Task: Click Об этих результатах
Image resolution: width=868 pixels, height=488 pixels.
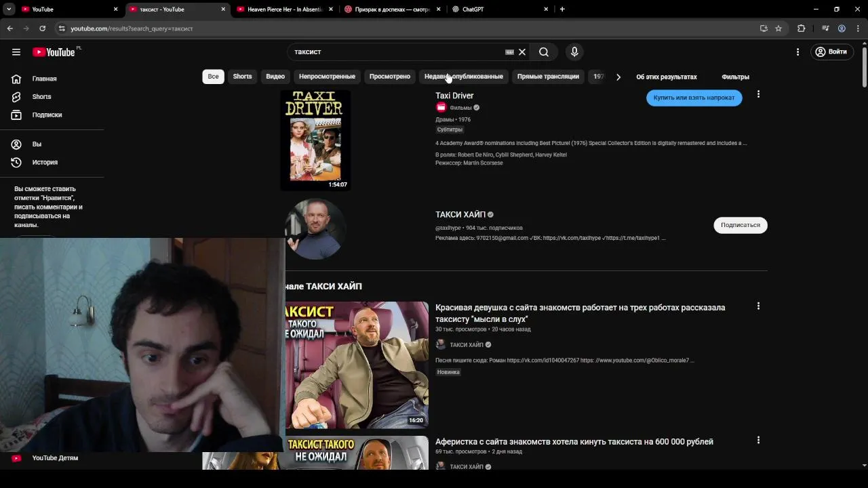Action: pos(666,77)
